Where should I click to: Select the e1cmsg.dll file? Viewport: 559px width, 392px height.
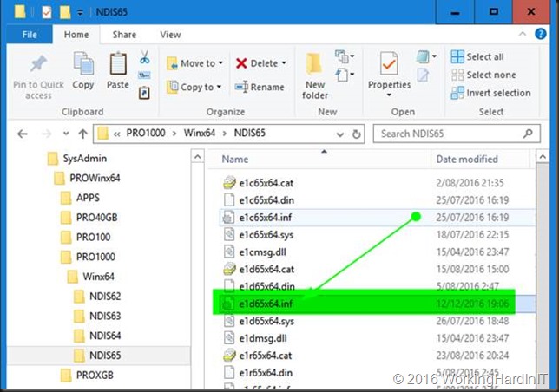click(x=262, y=252)
